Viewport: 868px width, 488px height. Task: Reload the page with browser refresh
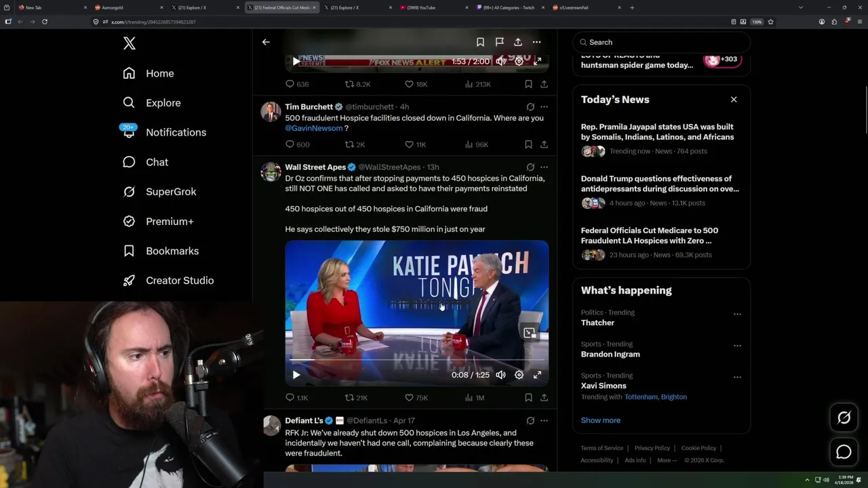coord(45,22)
